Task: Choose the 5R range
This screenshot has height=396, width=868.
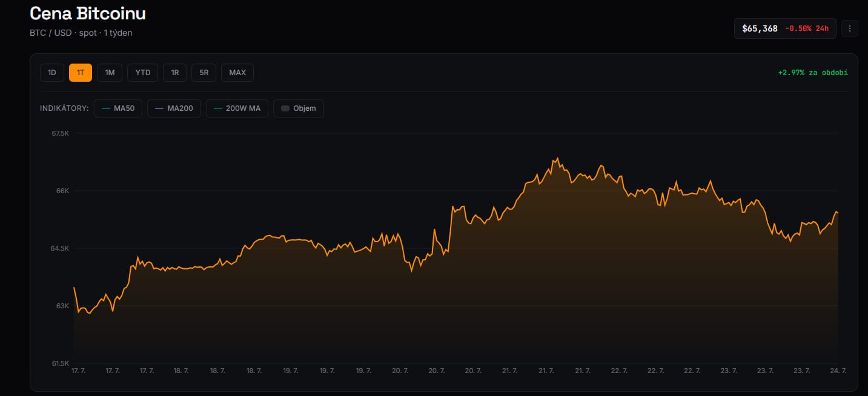Action: (204, 73)
